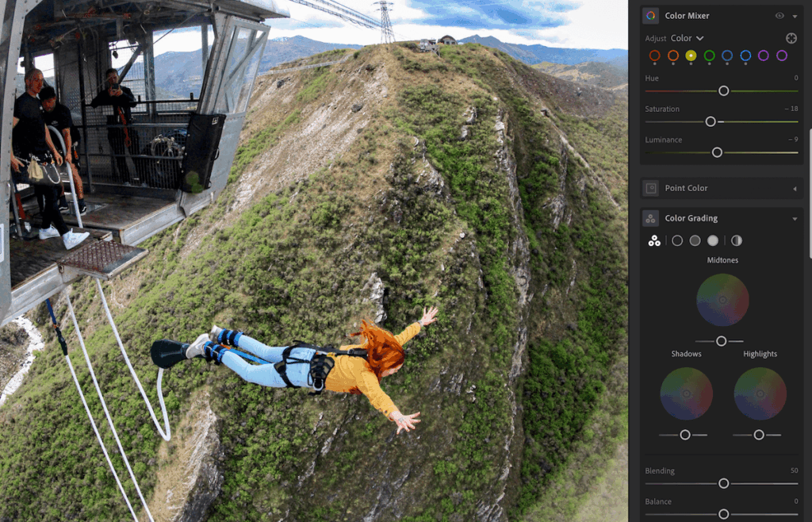Select the purple color channel circle
Screen dimensions: 812x522
(764, 56)
